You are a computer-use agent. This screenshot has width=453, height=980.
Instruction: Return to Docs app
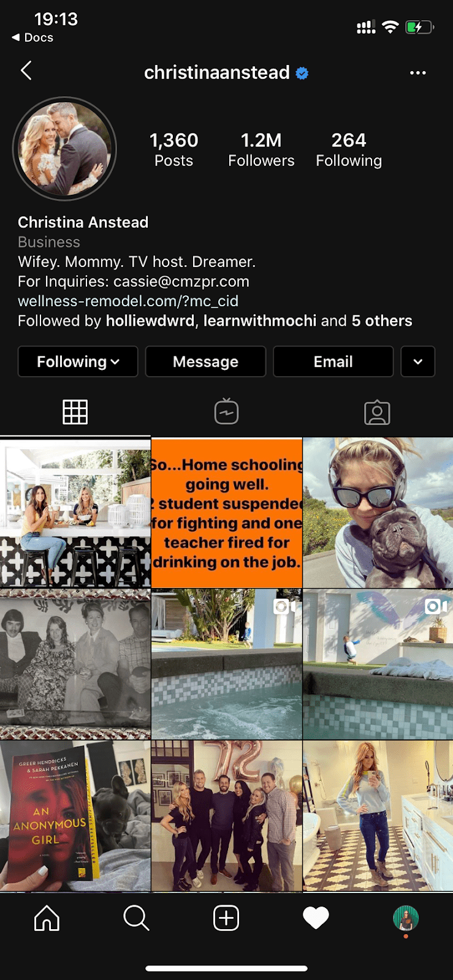tap(32, 37)
